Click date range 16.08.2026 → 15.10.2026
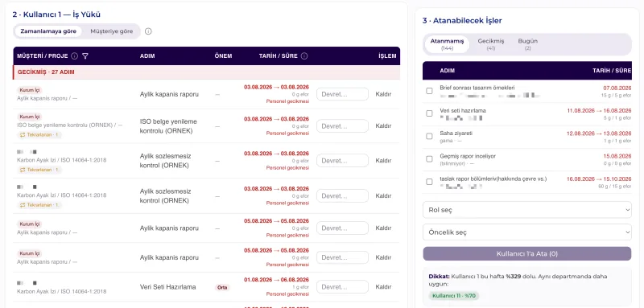The image size is (644, 308). click(599, 179)
